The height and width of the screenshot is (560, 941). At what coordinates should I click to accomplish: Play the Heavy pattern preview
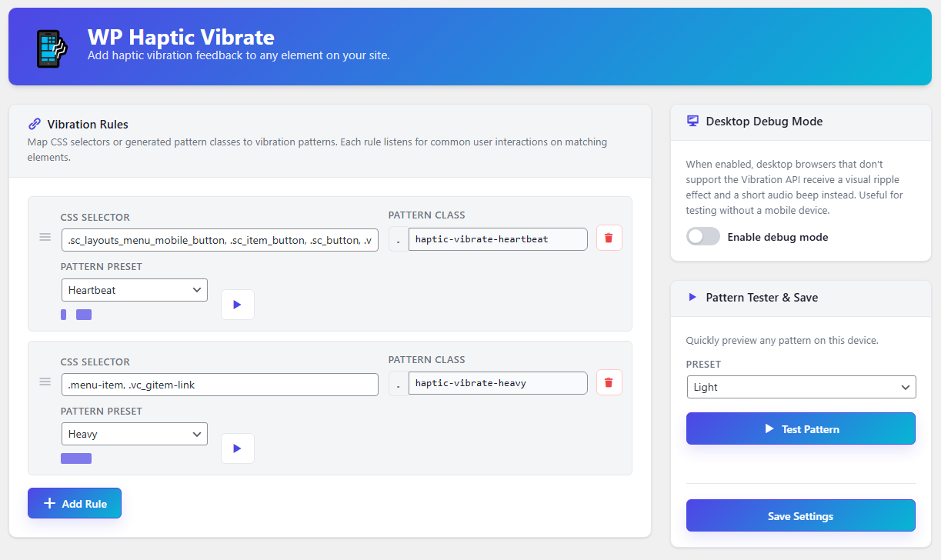(x=237, y=448)
